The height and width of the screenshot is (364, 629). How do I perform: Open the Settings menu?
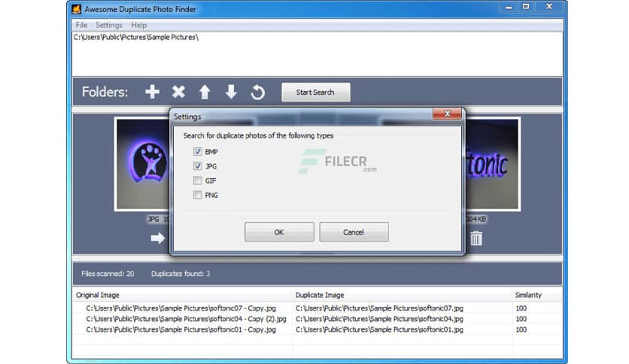point(108,25)
